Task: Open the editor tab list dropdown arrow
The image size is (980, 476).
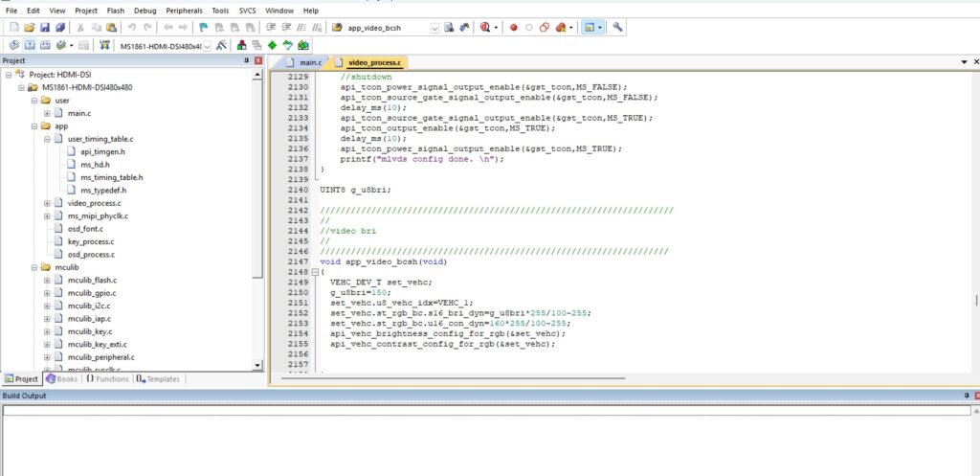Action: click(x=964, y=62)
